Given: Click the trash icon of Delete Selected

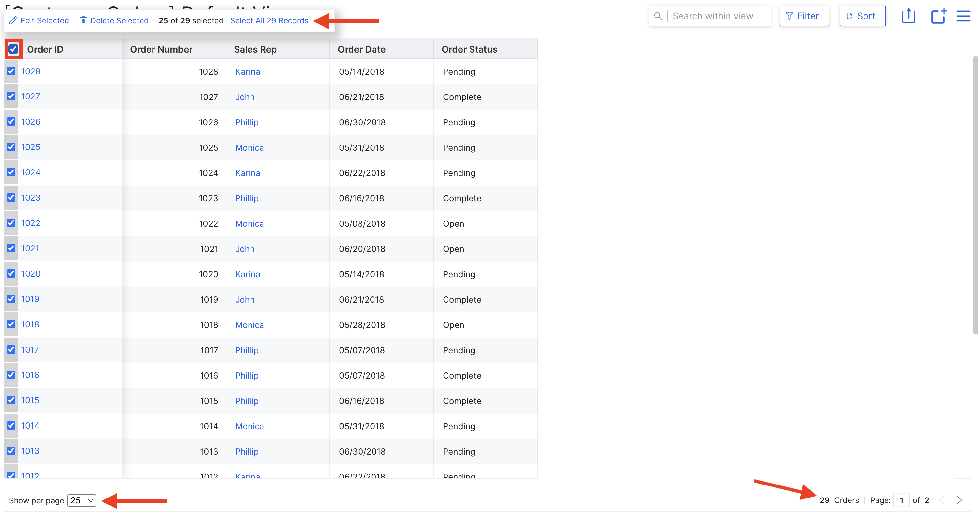Looking at the screenshot, I should coord(83,20).
